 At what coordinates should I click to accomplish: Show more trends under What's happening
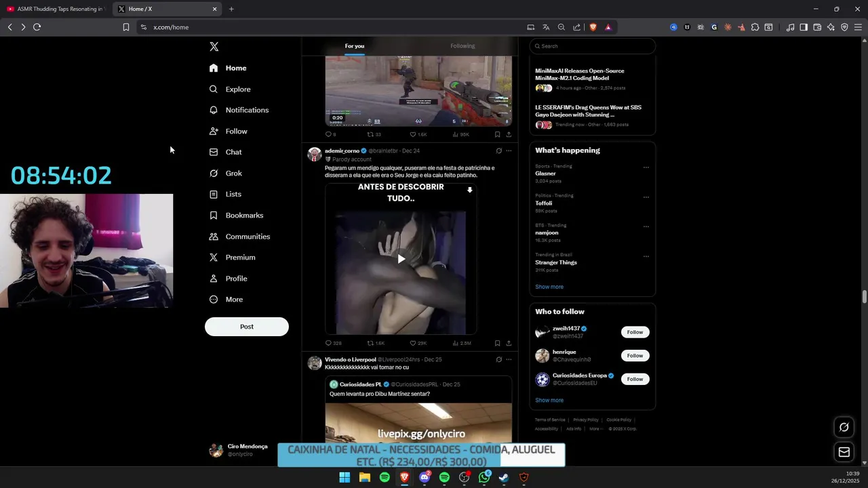[x=549, y=287]
